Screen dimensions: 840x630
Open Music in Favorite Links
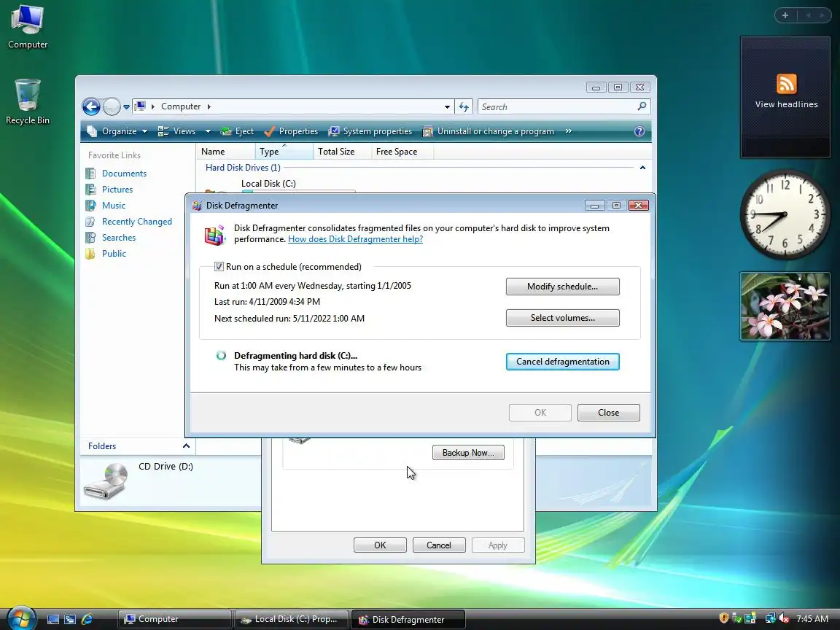(x=106, y=206)
